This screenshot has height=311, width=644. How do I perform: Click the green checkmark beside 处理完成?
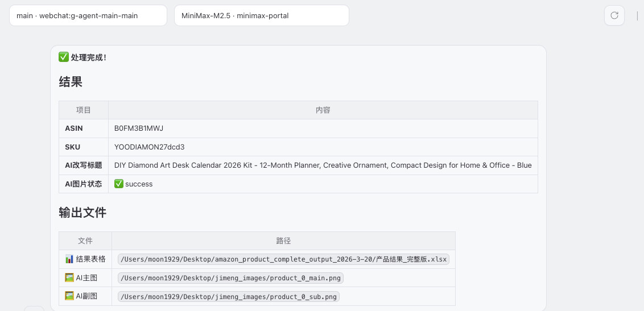click(x=64, y=57)
